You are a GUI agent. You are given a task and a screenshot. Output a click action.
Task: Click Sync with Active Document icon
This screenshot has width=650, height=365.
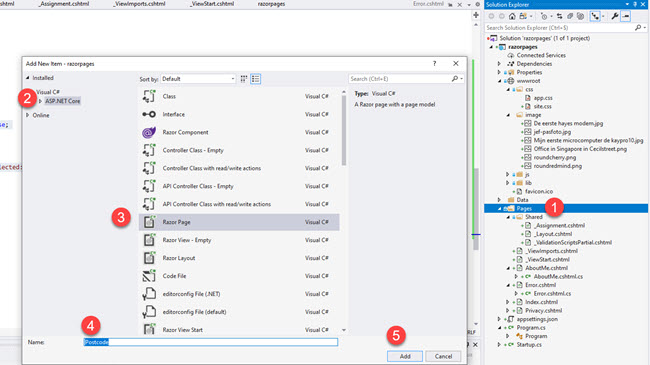pos(560,16)
